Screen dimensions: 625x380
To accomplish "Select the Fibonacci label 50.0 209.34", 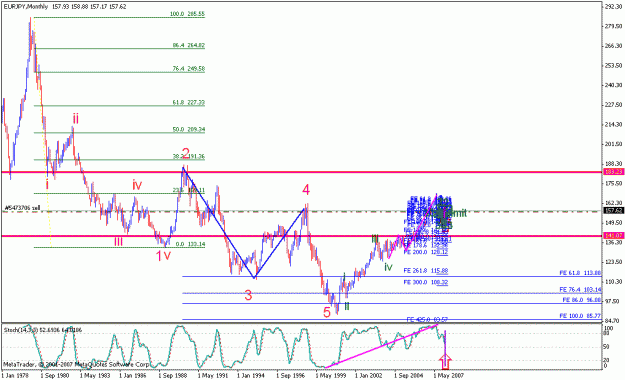I will point(189,130).
